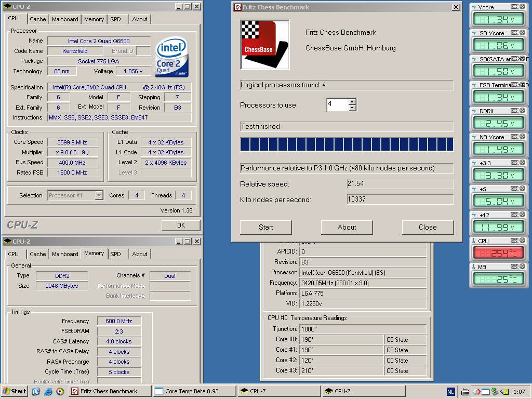Switch to Mainboard tab in top CPU-Z window
532x399 pixels.
pyautogui.click(x=65, y=19)
